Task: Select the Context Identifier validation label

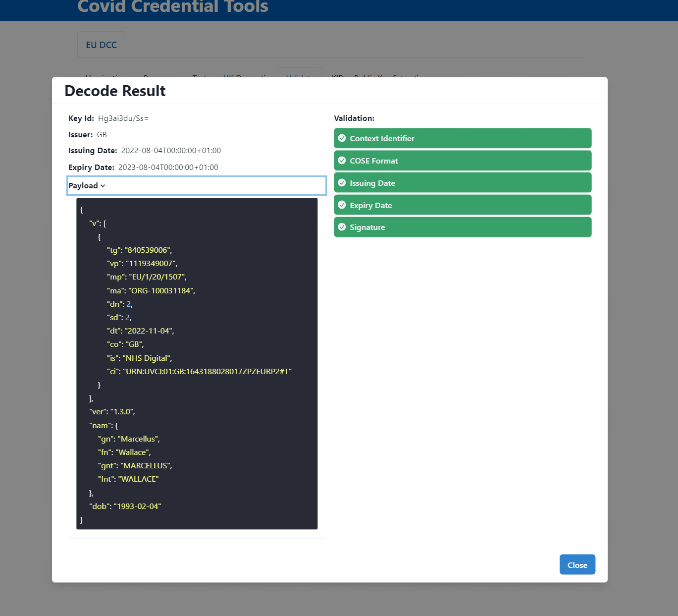Action: [382, 139]
